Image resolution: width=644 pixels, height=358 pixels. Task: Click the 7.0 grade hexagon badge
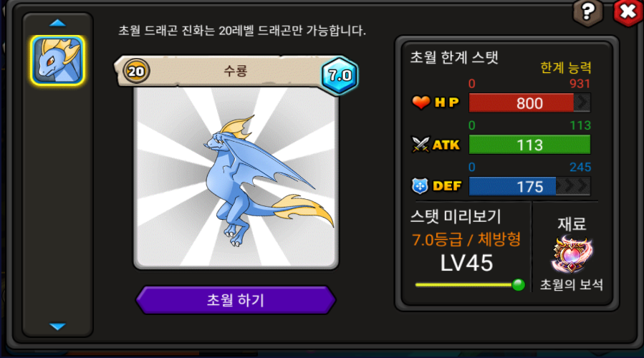point(340,75)
